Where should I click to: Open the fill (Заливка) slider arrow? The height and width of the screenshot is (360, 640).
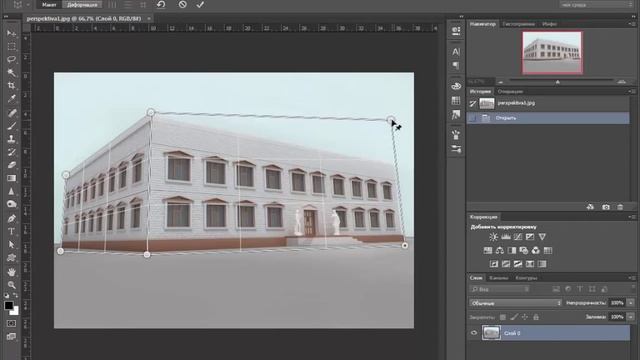point(631,317)
